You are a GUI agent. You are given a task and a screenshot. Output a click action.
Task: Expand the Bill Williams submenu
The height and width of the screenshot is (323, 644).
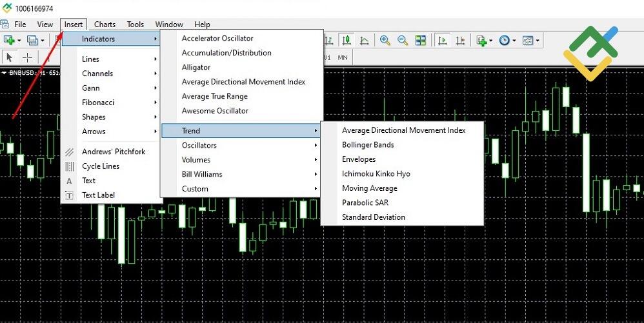click(241, 175)
